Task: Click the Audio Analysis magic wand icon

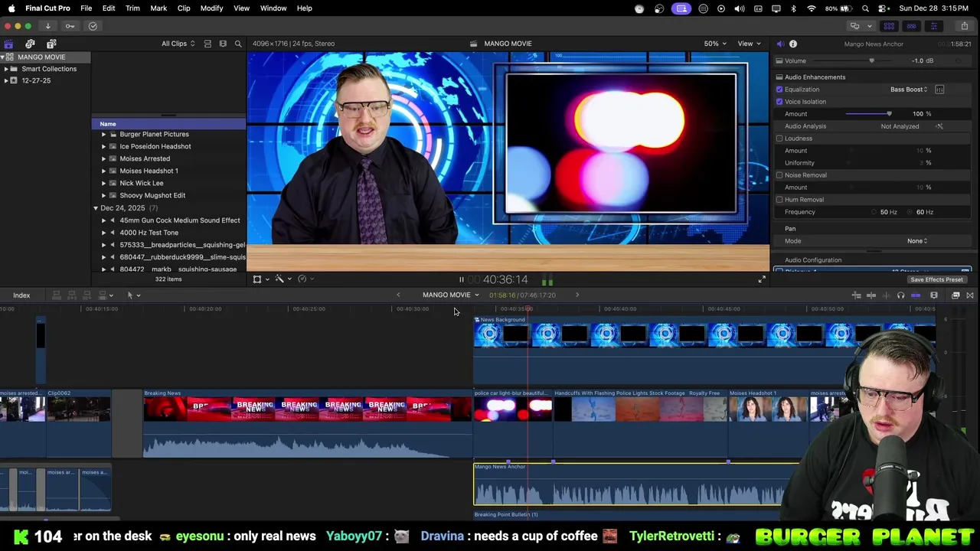Action: click(939, 126)
